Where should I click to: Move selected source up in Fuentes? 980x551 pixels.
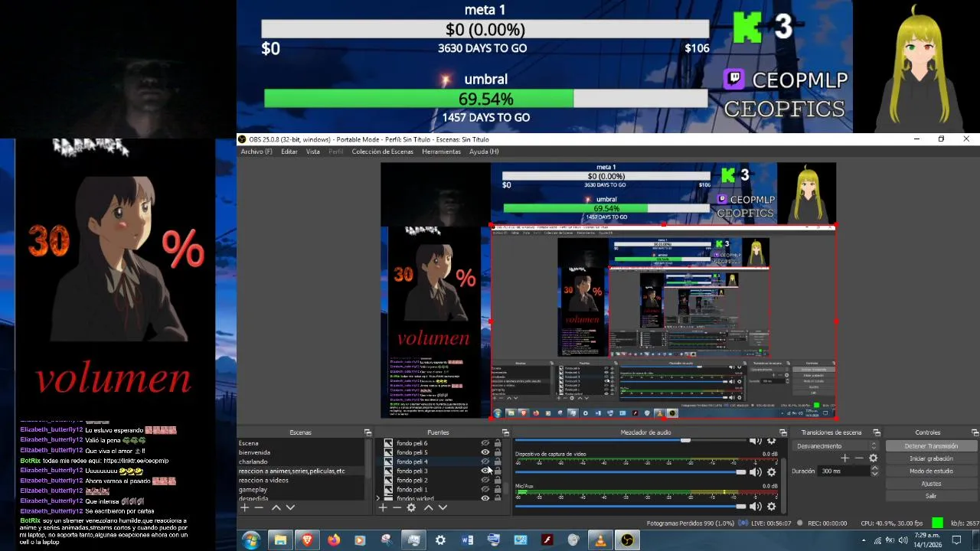click(428, 507)
